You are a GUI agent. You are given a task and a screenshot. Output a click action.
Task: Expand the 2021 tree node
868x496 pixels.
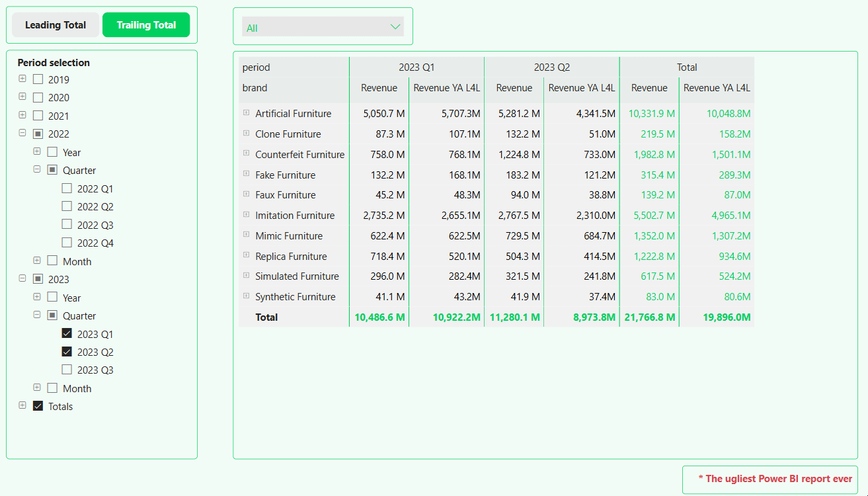22,115
